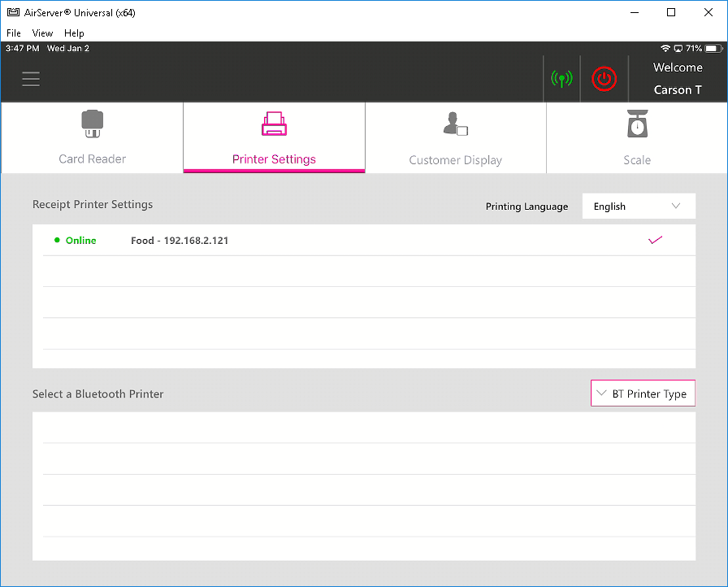Viewport: 728px width, 587px height.
Task: Click the pink printer icon
Action: [x=274, y=124]
